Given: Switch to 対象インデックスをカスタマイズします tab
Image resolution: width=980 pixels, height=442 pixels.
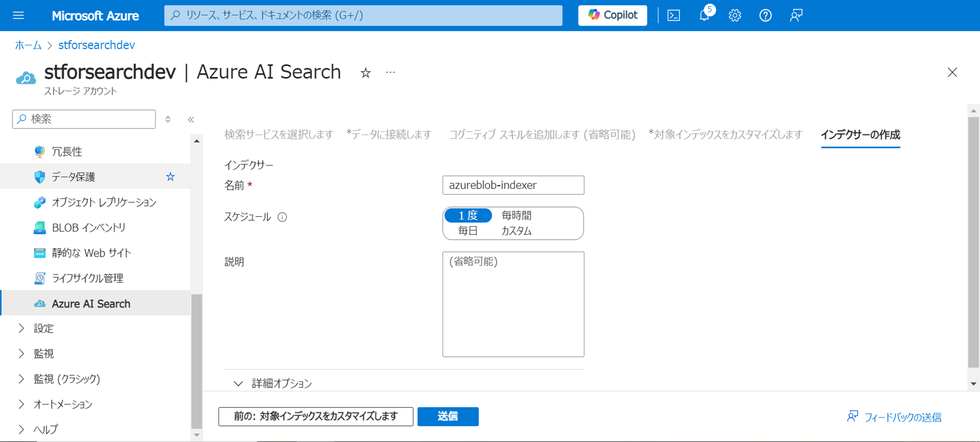Looking at the screenshot, I should coord(725,135).
